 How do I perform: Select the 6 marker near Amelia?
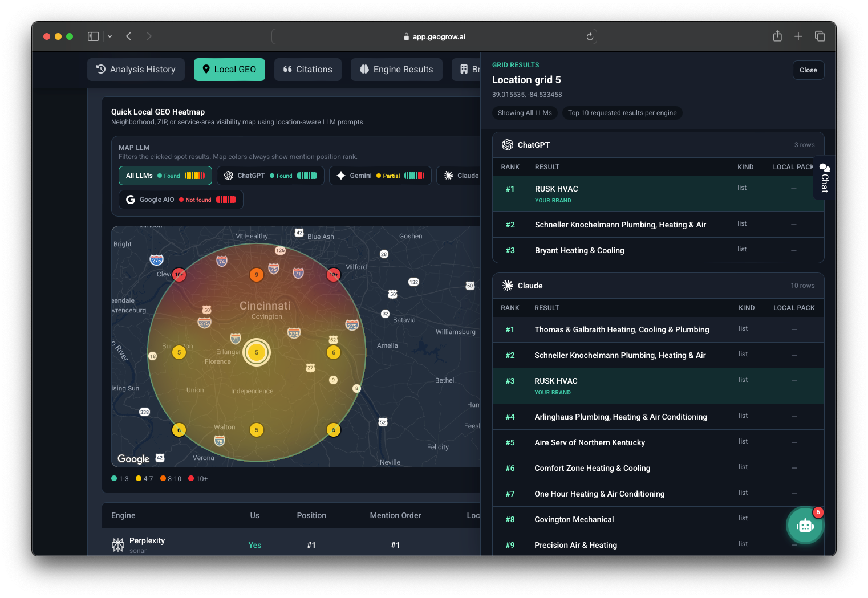[334, 352]
